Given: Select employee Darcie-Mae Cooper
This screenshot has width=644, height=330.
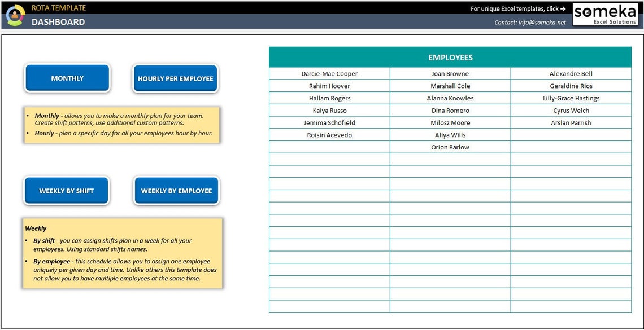Looking at the screenshot, I should coord(329,73).
